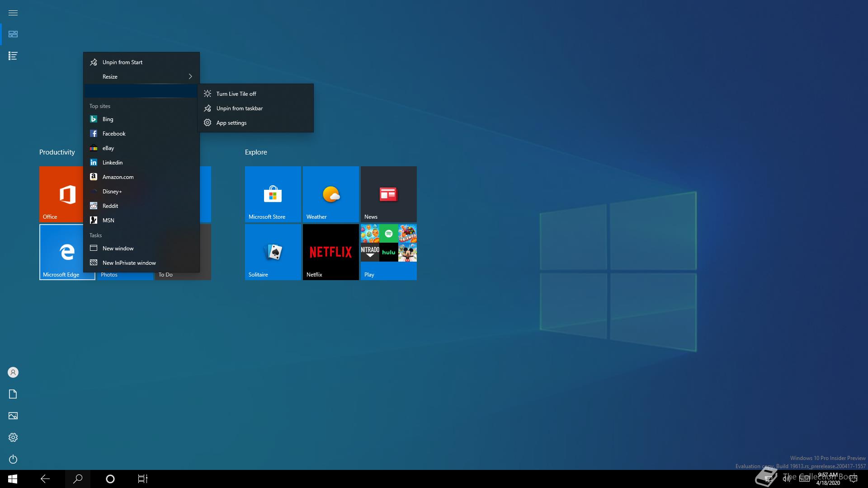Launch Cortana circle on taskbar
868x488 pixels.
[x=110, y=479]
